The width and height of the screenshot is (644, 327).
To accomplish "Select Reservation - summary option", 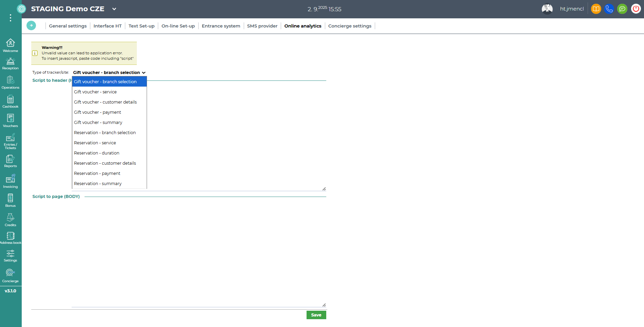I will [109, 183].
